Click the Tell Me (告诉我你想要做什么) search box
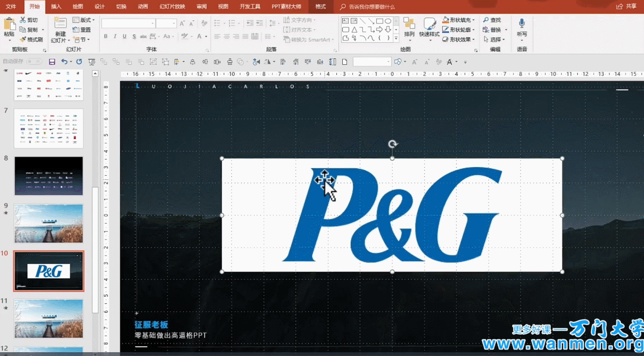 [368, 6]
